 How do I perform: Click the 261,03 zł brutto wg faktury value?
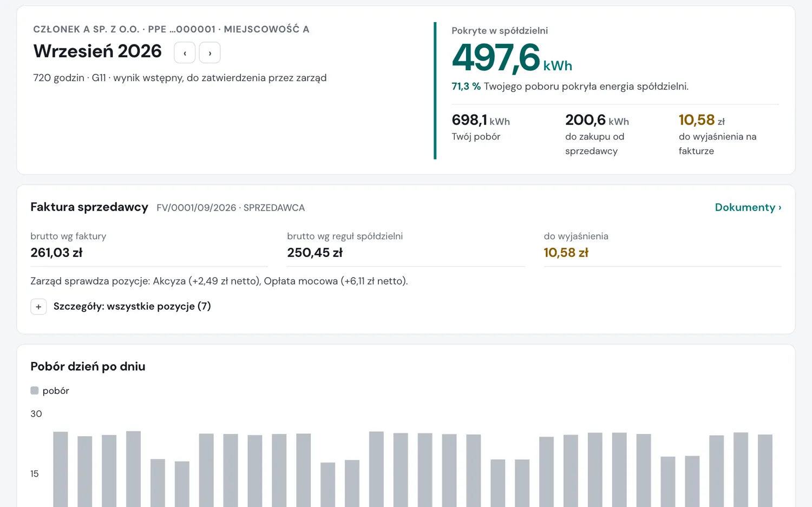tap(56, 253)
